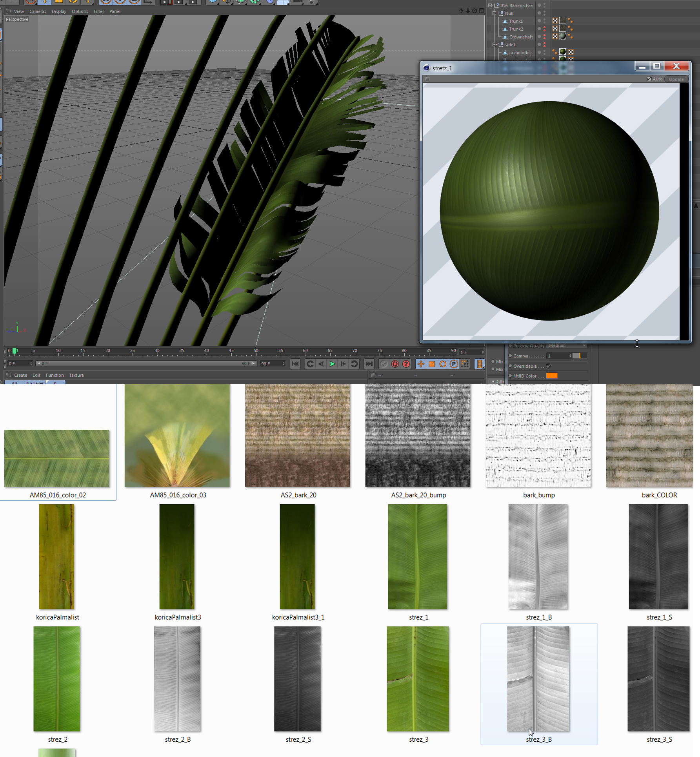Screen dimensions: 700x757
Task: Toggle scale keyframe recording icon
Action: (x=432, y=364)
